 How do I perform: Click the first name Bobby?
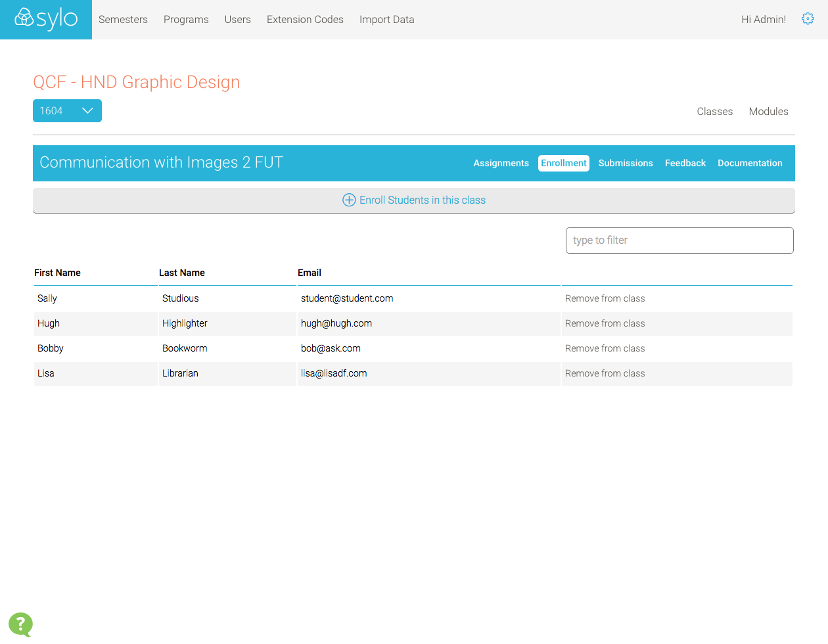(x=51, y=348)
